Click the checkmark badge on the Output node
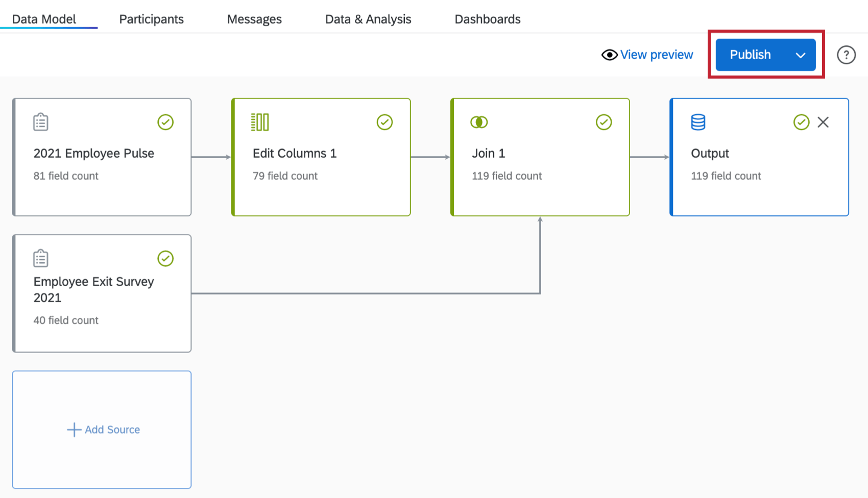 tap(801, 122)
